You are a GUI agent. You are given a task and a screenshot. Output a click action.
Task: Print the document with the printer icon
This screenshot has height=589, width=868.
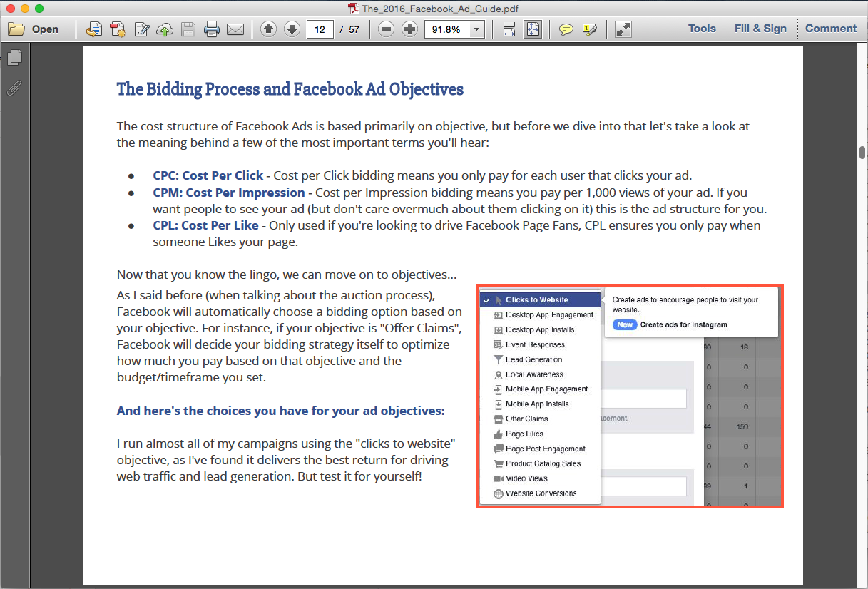pyautogui.click(x=212, y=29)
